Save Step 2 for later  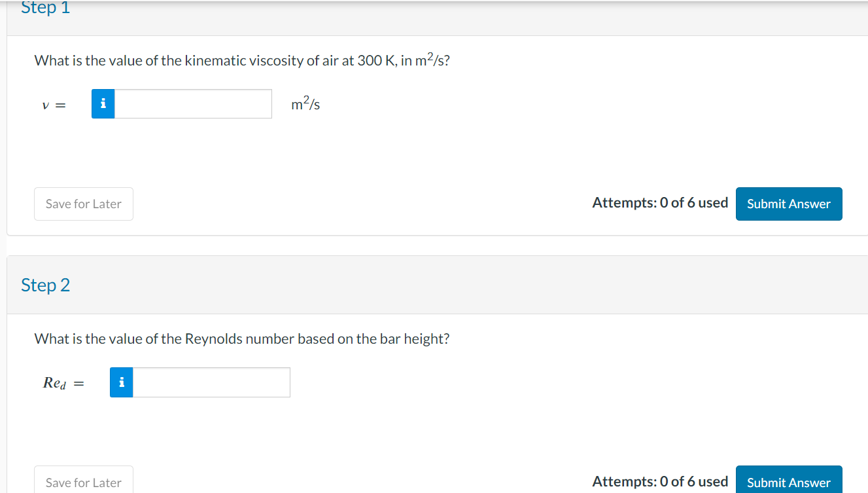pos(83,483)
